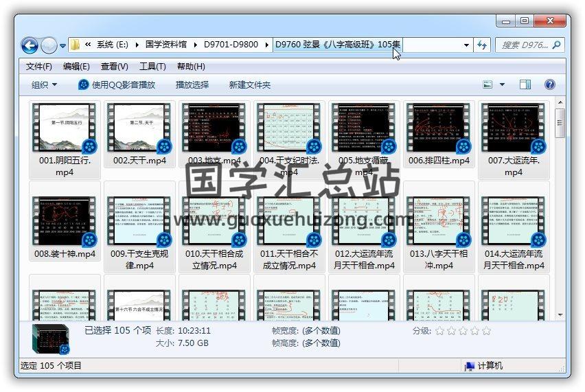
Task: Refresh the folder with the refresh button
Action: coord(482,45)
